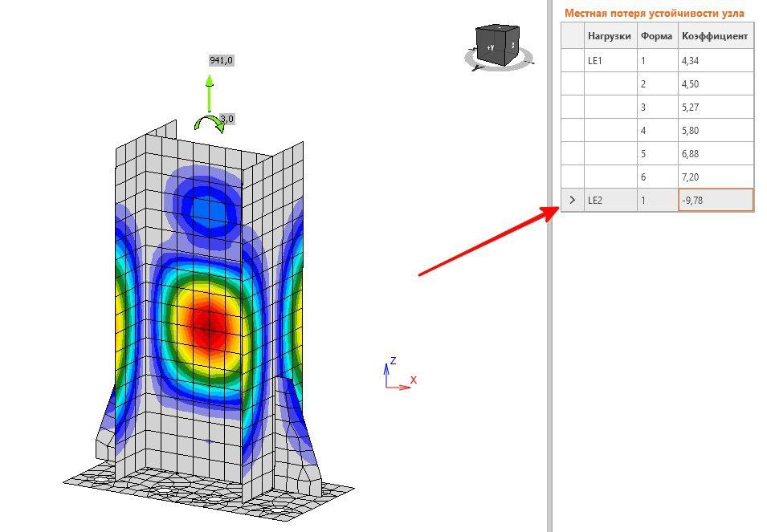
Task: Click the -9,78 coefficient field
Action: coord(716,201)
